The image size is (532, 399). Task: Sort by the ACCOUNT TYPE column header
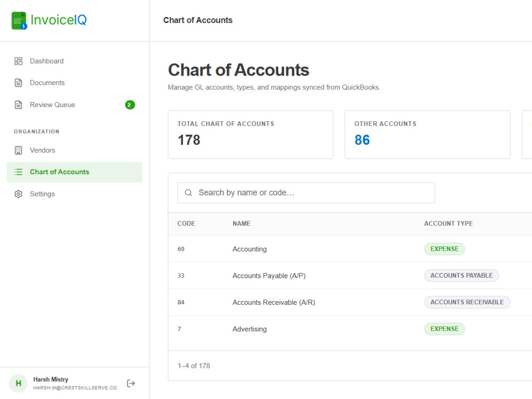(448, 223)
